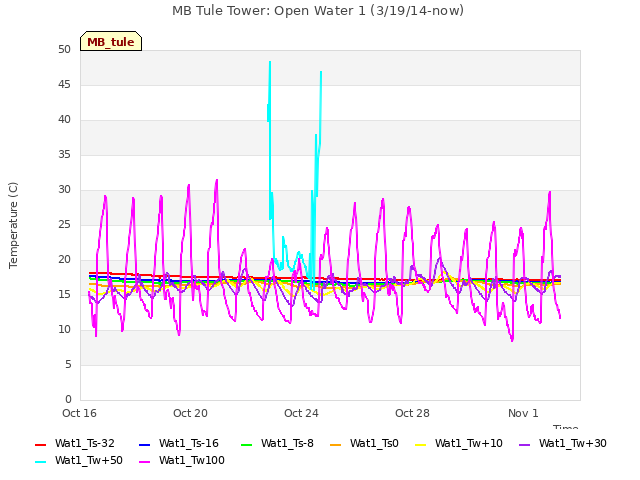Click the 20 y-axis tick label

pyautogui.click(x=64, y=260)
